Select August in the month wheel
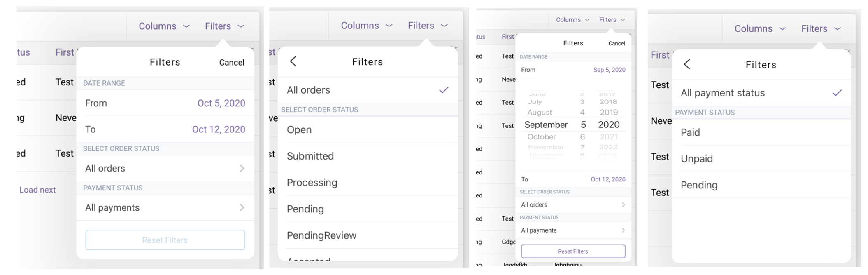 pyautogui.click(x=540, y=112)
